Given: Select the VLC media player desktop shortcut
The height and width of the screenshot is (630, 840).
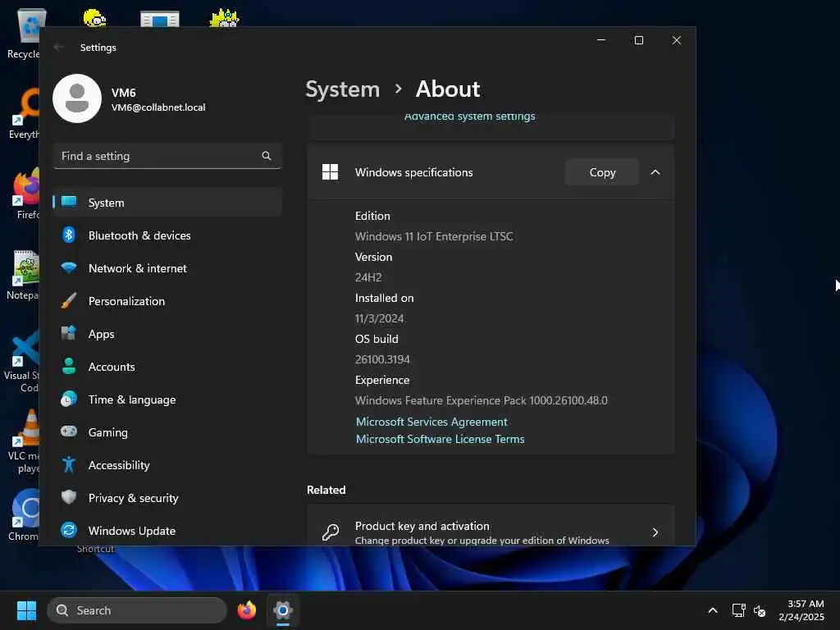Looking at the screenshot, I should [x=23, y=441].
